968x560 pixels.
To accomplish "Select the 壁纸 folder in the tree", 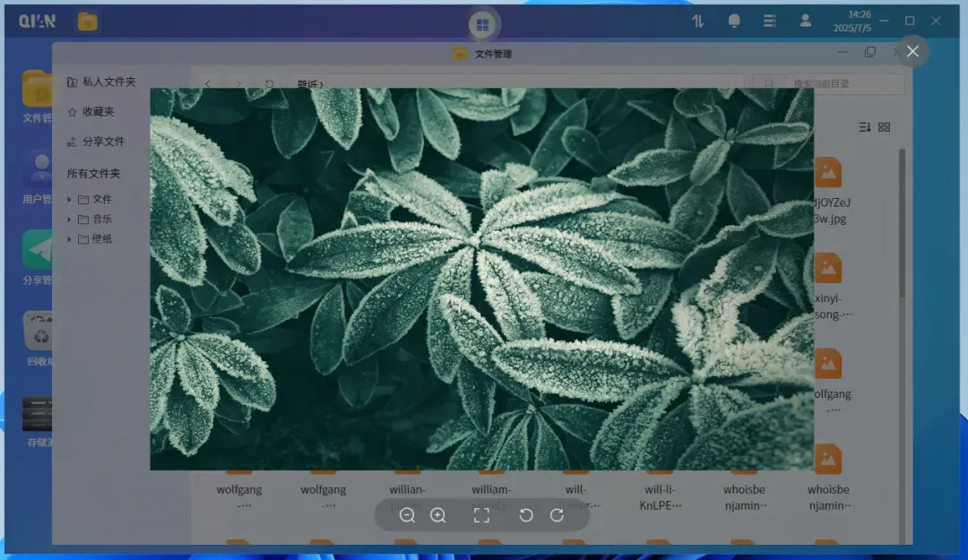I will click(x=95, y=239).
